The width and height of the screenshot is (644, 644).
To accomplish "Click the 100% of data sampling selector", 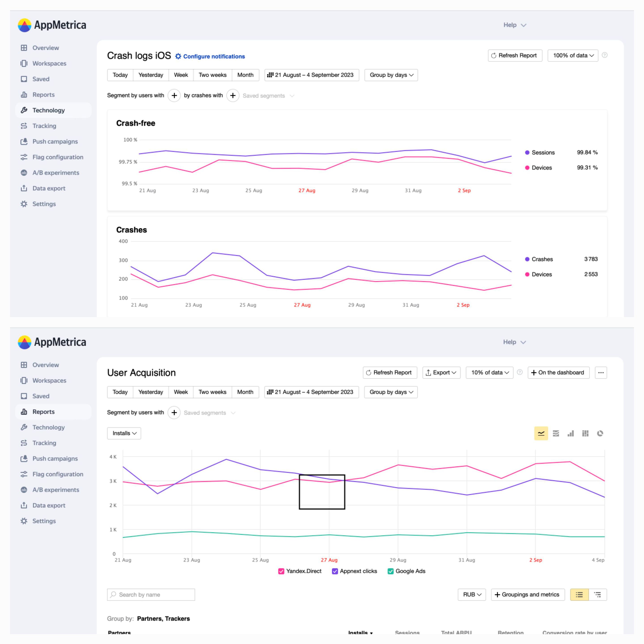I will pos(573,56).
